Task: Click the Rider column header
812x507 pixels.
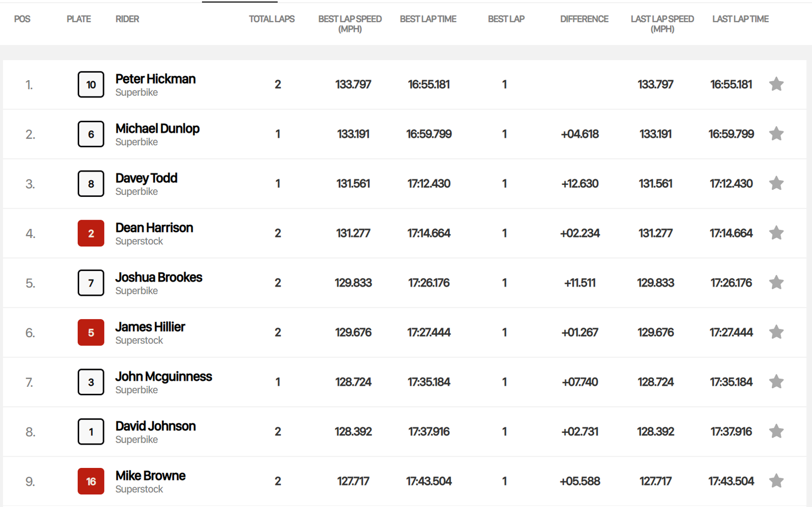Action: click(x=127, y=19)
